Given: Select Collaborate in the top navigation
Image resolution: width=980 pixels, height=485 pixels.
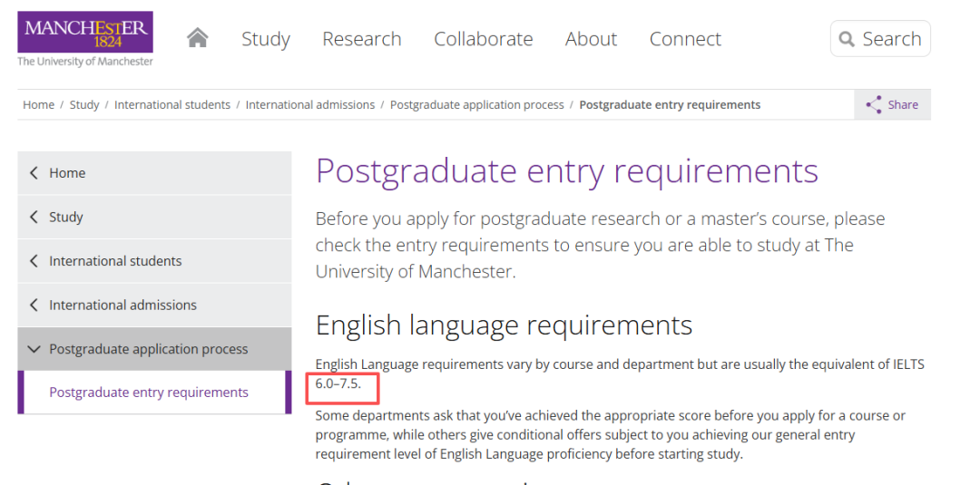Looking at the screenshot, I should 483,39.
